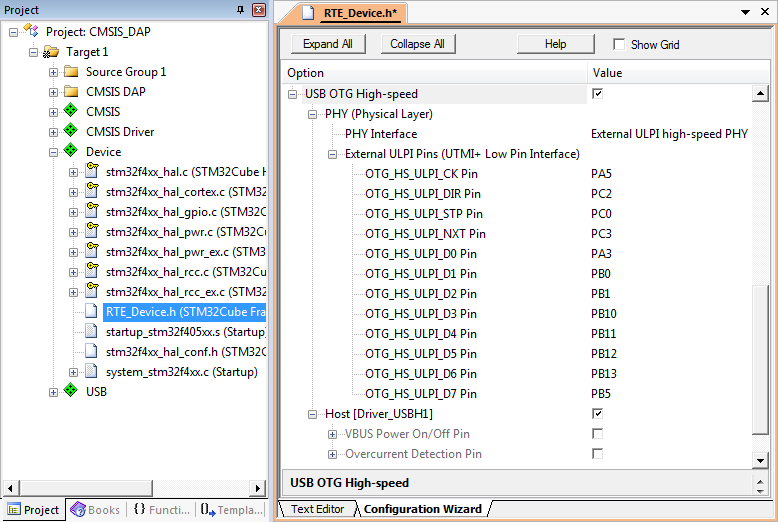Click the RTE_Device.h tab document icon
The width and height of the screenshot is (778, 522).
point(308,13)
